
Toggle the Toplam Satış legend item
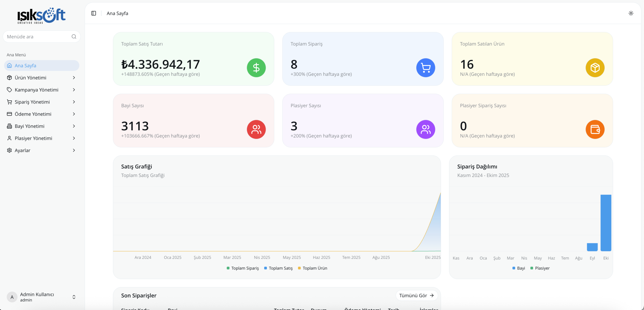278,268
